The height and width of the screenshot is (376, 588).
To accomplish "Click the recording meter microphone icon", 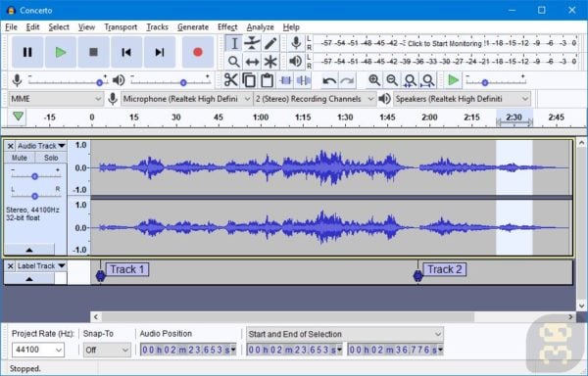I will [296, 43].
